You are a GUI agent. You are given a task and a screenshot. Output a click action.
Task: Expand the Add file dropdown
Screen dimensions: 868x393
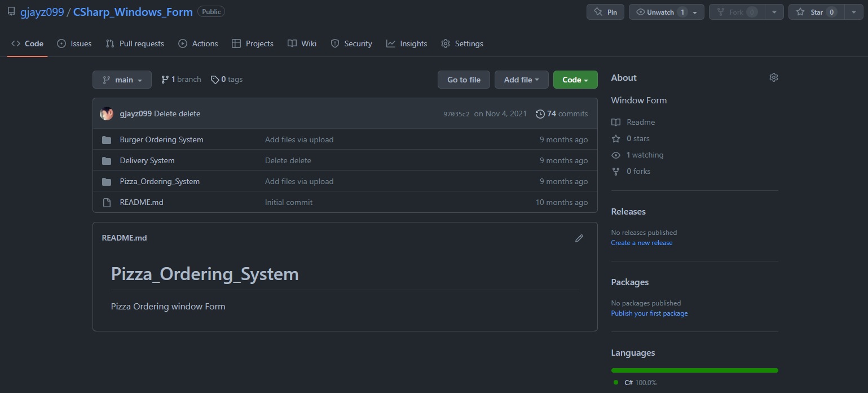click(x=521, y=80)
